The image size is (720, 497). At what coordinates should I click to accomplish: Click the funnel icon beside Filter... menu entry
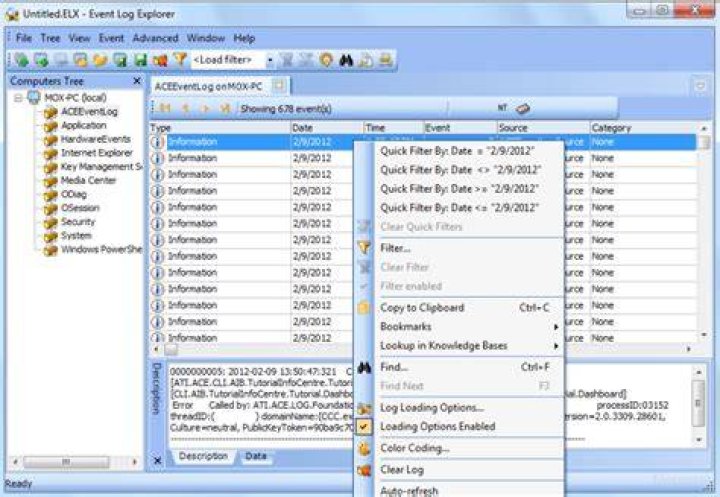364,248
